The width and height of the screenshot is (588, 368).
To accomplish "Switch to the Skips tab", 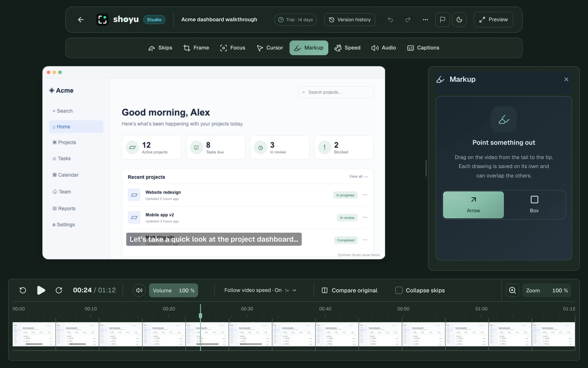I will coord(160,48).
